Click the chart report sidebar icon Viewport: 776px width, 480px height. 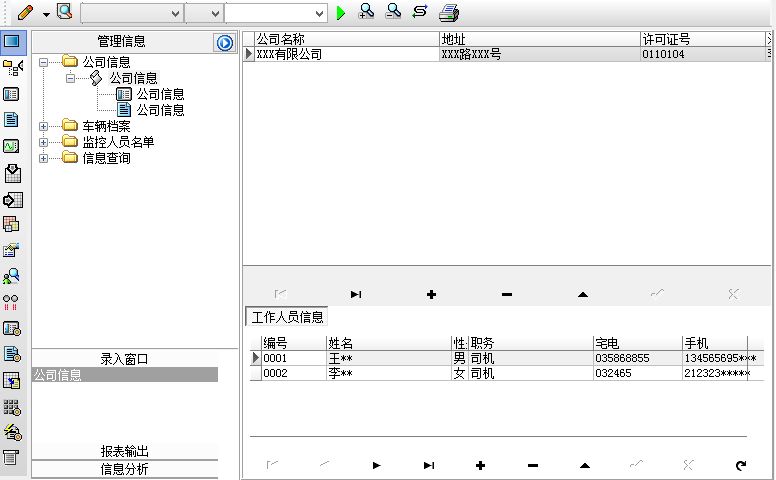(11, 250)
